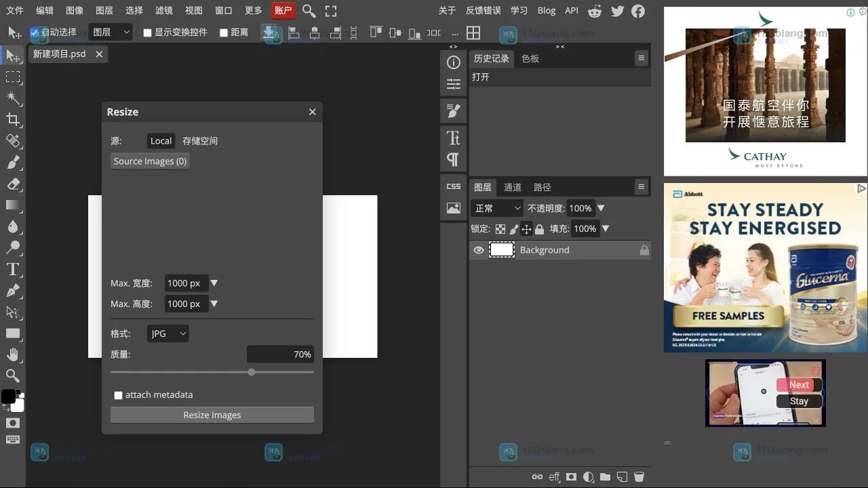868x488 pixels.
Task: Click the Resize Images button
Action: coord(212,415)
